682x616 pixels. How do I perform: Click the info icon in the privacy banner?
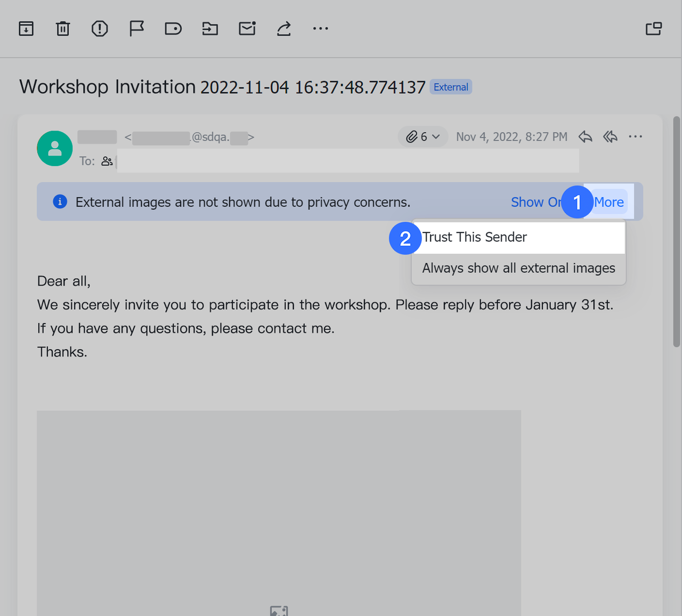(60, 201)
